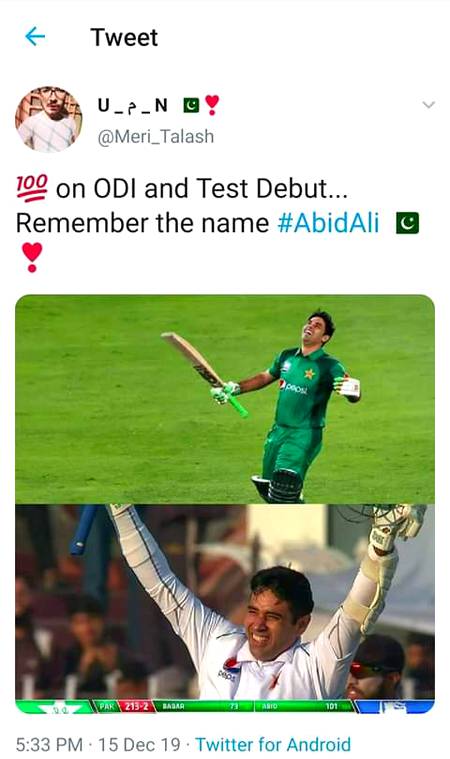The width and height of the screenshot is (450, 759).
Task: Select the @Meri_Talash handle
Action: pos(155,137)
